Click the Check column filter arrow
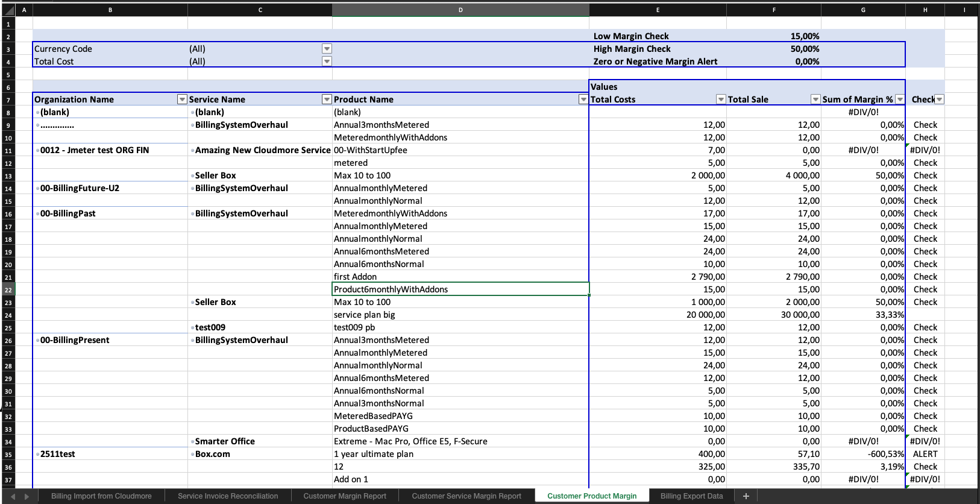This screenshot has width=980, height=504. [x=939, y=99]
